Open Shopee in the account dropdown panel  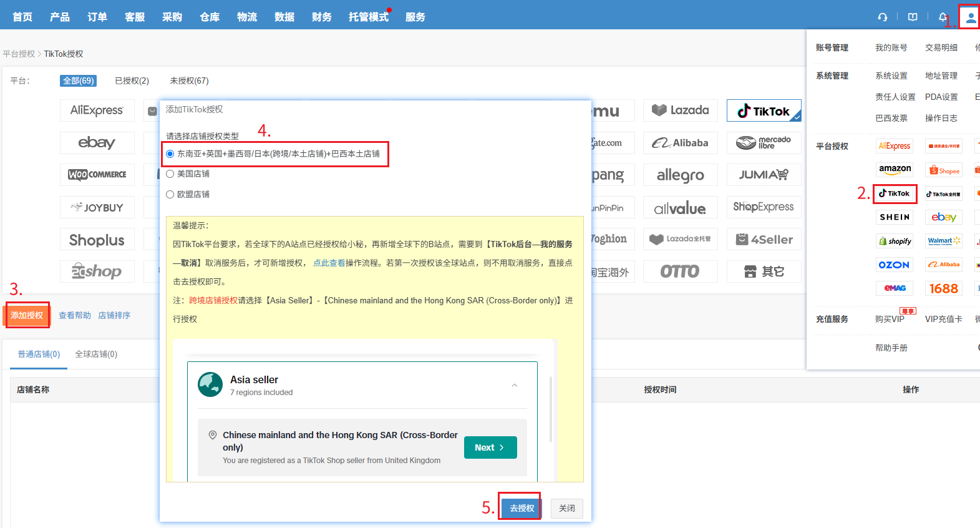click(x=944, y=170)
